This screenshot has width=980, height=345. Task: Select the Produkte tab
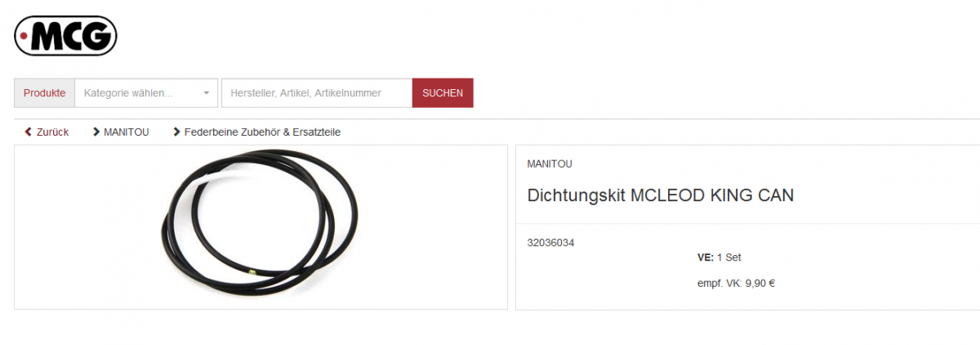[x=44, y=93]
